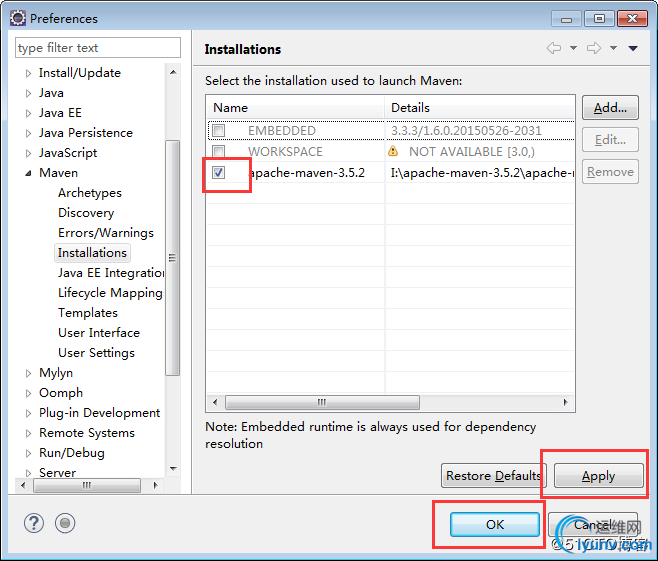Expand the JavaScript tree node
The width and height of the screenshot is (658, 561).
[x=28, y=153]
